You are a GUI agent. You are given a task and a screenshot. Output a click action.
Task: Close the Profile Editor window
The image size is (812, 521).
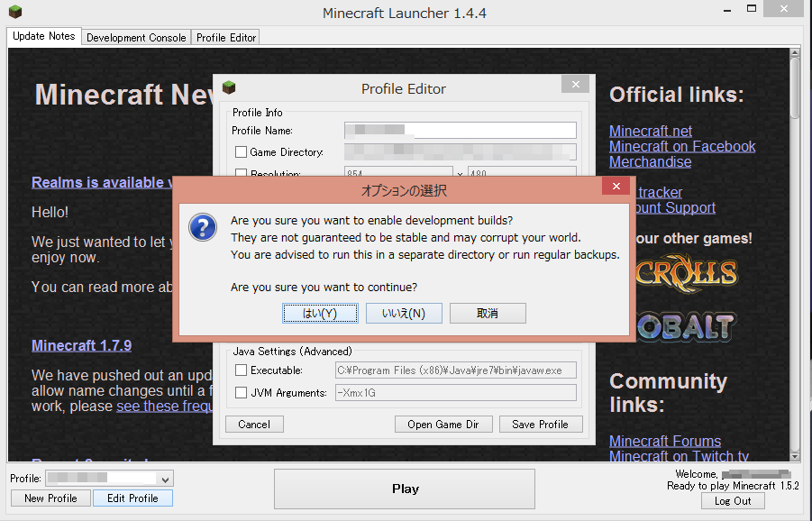[x=575, y=84]
